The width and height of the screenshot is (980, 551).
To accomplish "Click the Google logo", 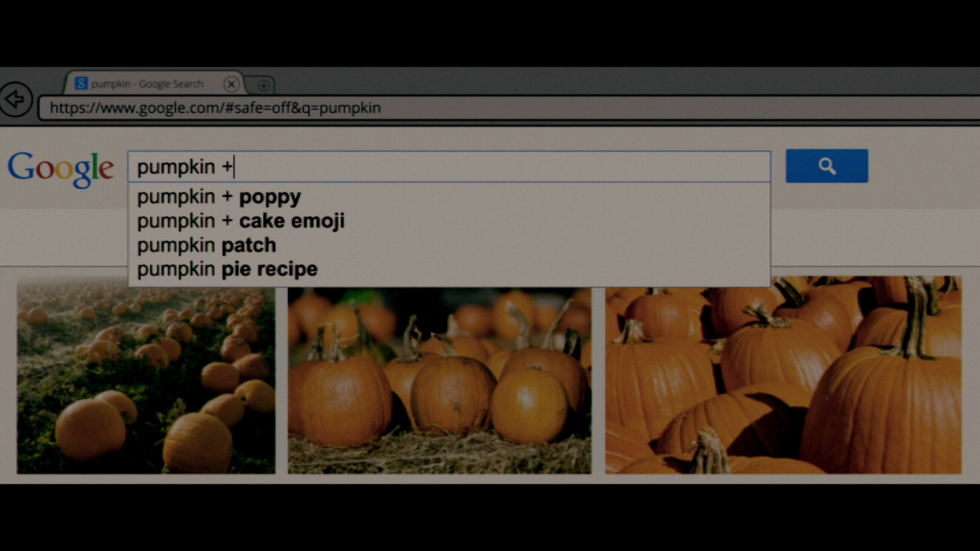I will coord(61,168).
